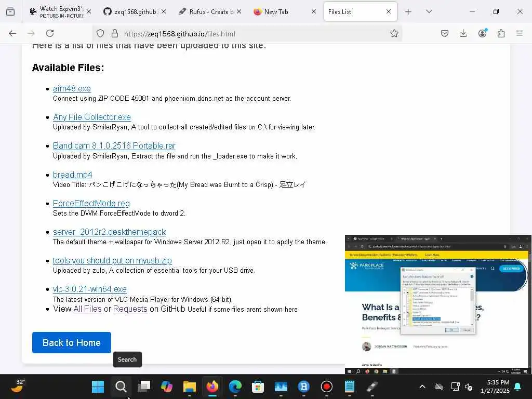Open the Firefox account icon
The height and width of the screenshot is (399, 532).
tap(482, 33)
